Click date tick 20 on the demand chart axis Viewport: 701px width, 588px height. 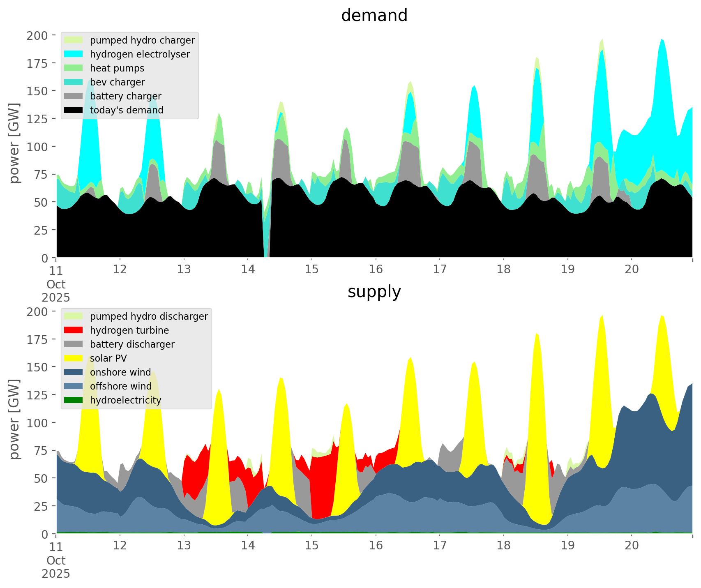[632, 270]
